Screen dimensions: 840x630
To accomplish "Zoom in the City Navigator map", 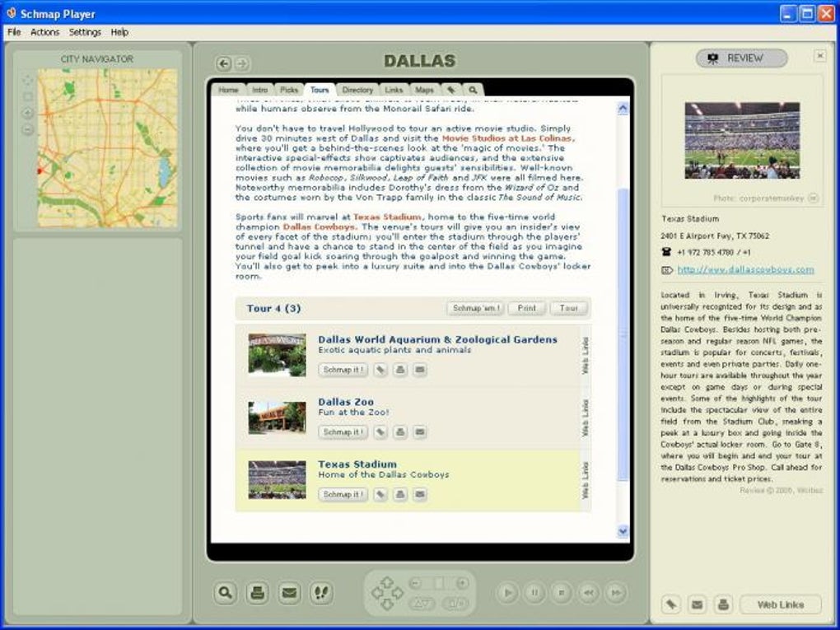I will pos(28,113).
